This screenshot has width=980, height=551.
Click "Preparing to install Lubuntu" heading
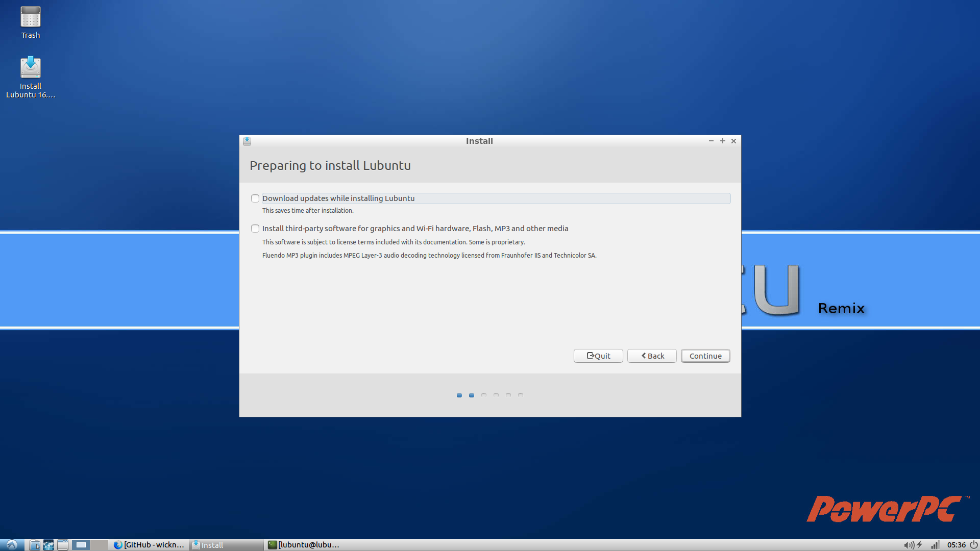pyautogui.click(x=330, y=166)
